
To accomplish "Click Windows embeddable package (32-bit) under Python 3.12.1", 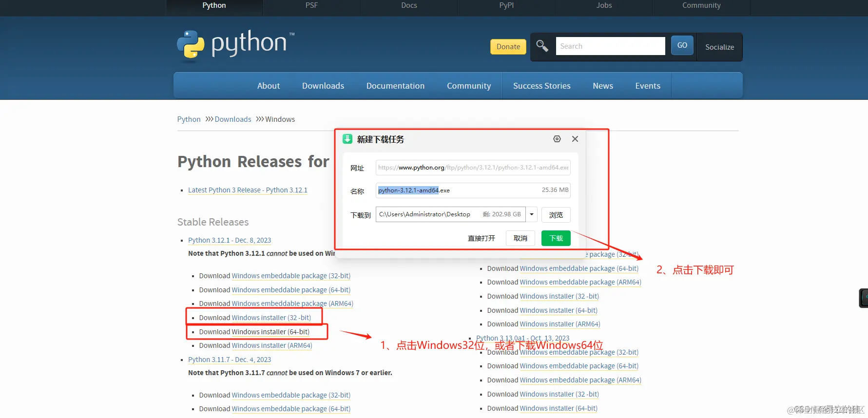I will 291,276.
